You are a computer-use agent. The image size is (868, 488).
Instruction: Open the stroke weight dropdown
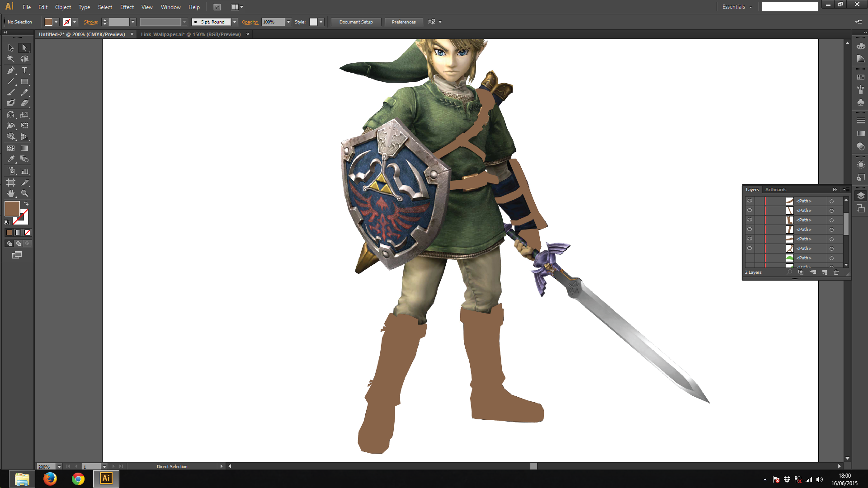(133, 22)
